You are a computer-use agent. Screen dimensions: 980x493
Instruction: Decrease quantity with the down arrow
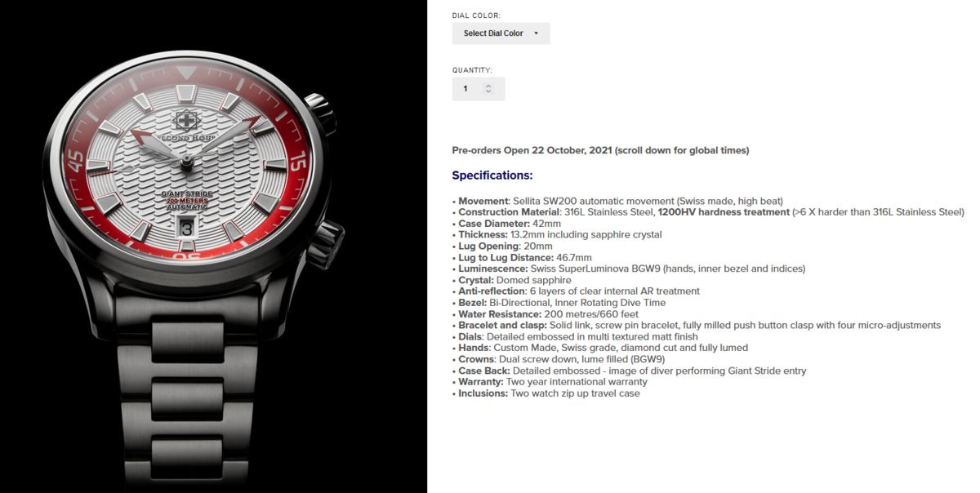click(488, 91)
